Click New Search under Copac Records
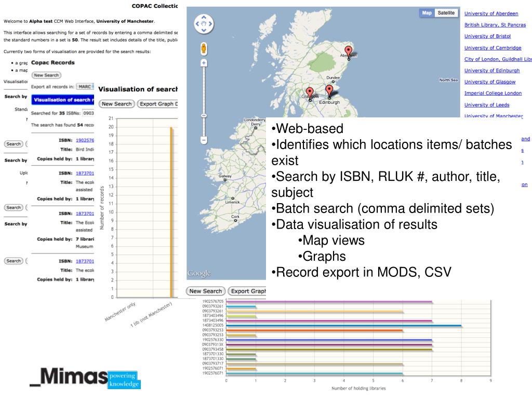This screenshot has height=399, width=532. [x=46, y=75]
